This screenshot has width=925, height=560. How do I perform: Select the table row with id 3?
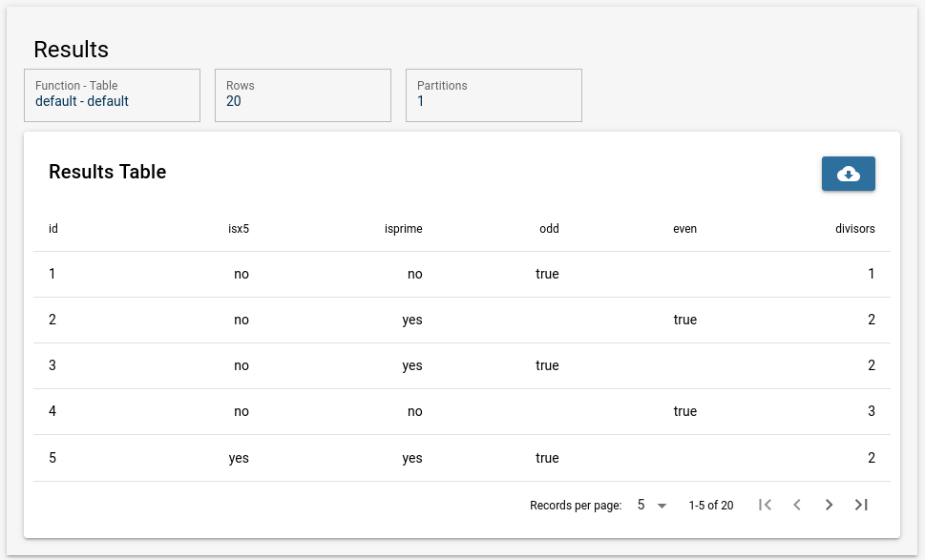(x=461, y=366)
